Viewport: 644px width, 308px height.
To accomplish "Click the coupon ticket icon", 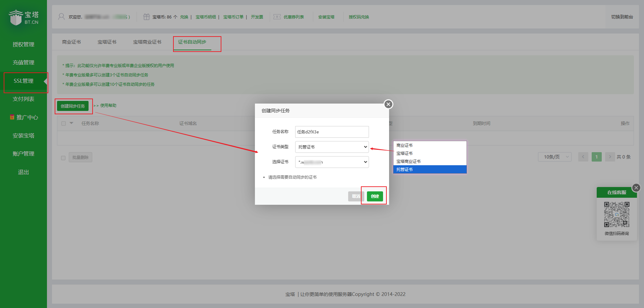I will tap(277, 17).
